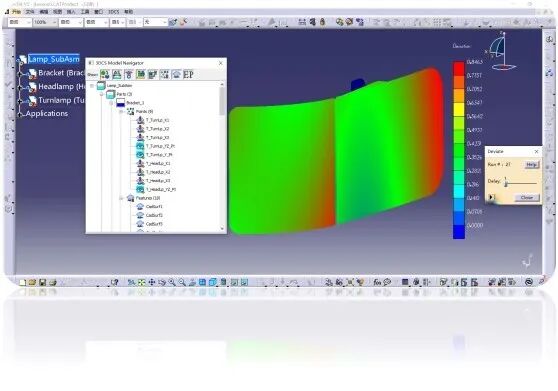The height and width of the screenshot is (391, 558).
Task: Click the third Show filter icon in Model Navigator
Action: click(x=129, y=74)
